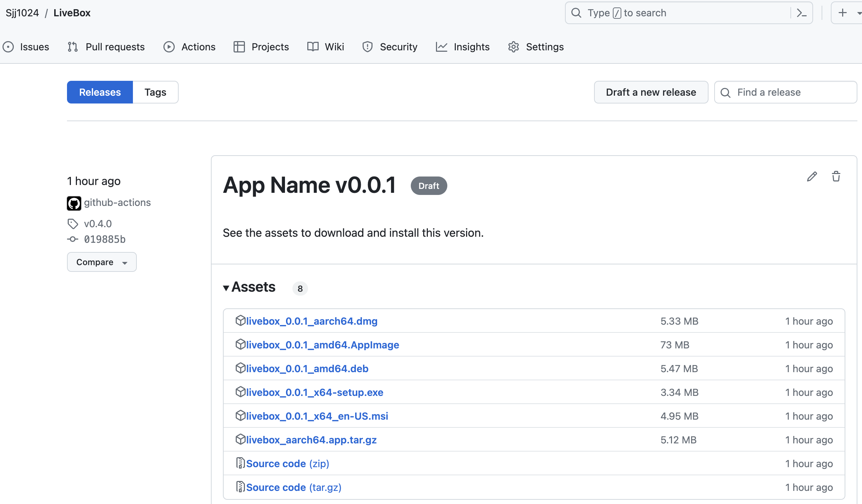Delete the draft release via trash icon
The height and width of the screenshot is (504, 862).
coord(836,176)
